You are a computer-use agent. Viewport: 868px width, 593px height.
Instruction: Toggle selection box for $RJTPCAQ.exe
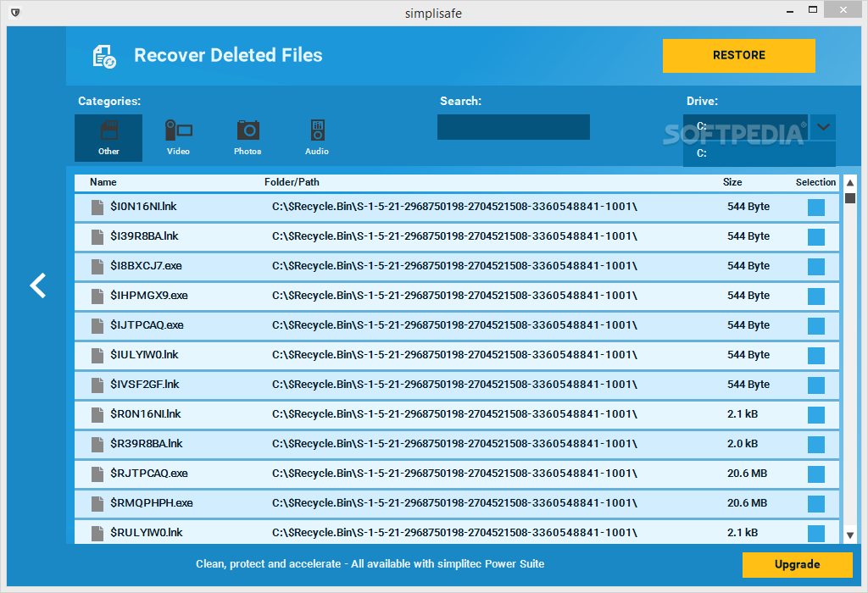point(816,474)
